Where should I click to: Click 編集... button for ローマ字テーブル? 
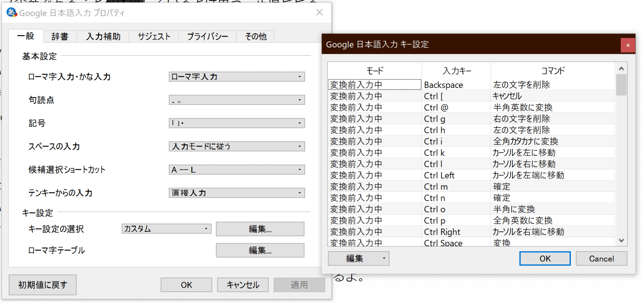click(x=260, y=250)
